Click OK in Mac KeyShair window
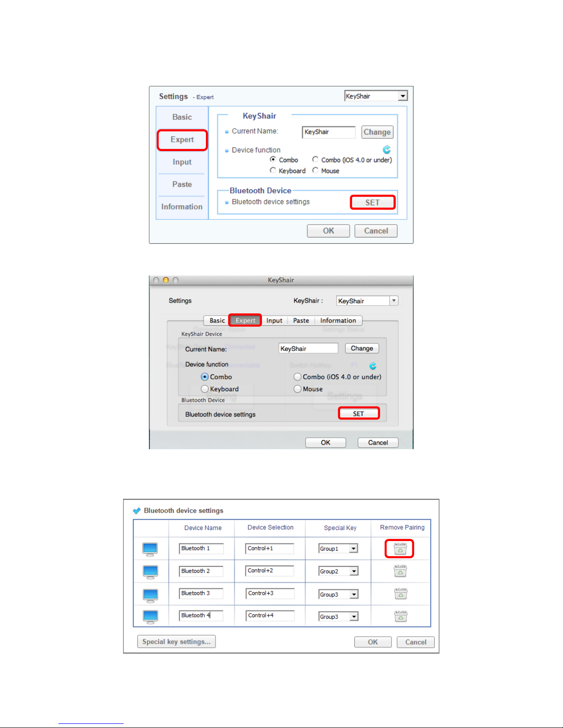563x728 pixels. coord(326,443)
